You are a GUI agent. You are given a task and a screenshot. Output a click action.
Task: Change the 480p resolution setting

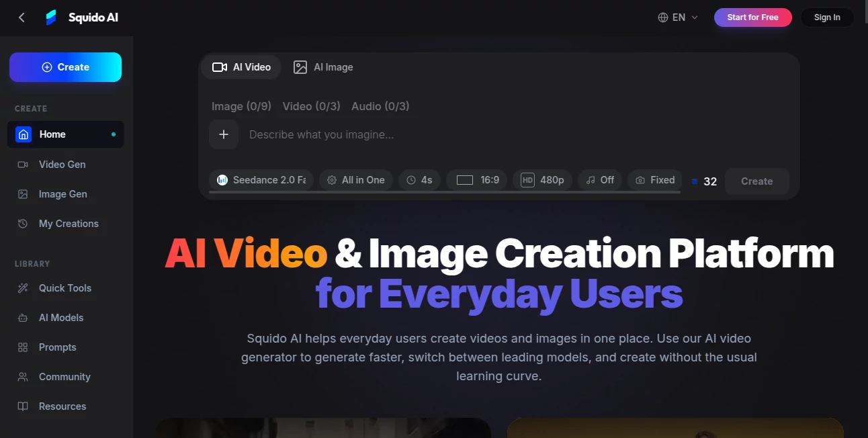tap(543, 180)
